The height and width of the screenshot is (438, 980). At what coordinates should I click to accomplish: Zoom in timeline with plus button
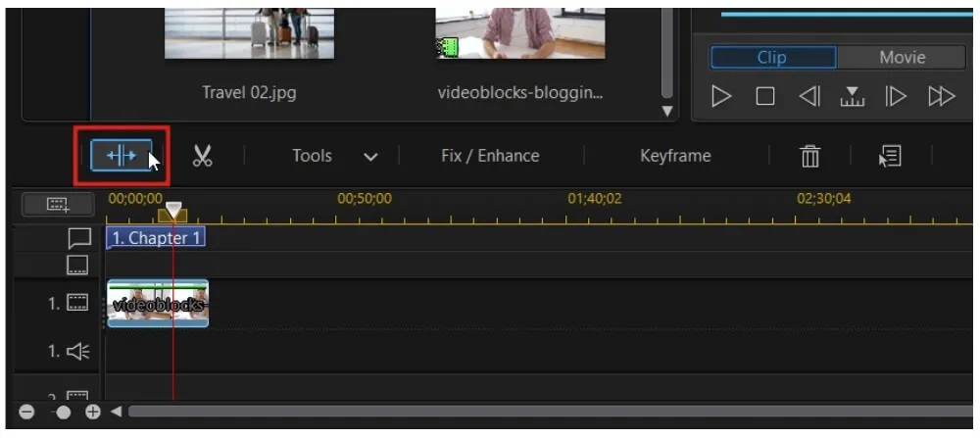(93, 412)
